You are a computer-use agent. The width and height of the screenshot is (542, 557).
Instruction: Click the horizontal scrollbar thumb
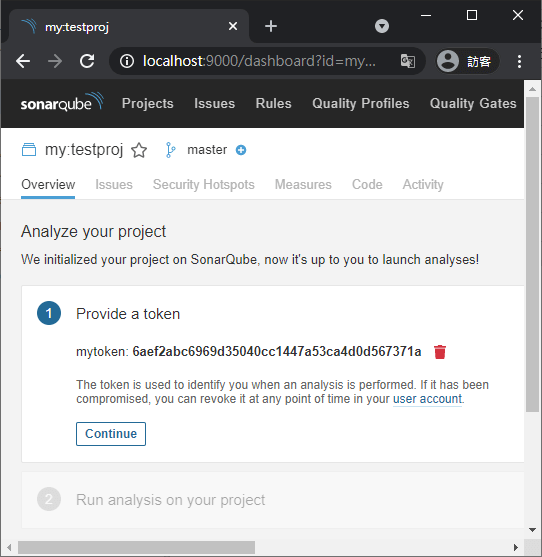pos(136,547)
